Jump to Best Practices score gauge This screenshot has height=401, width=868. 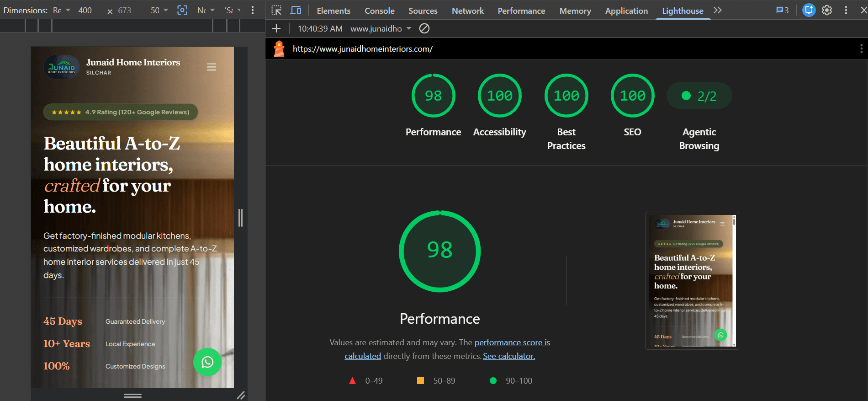(x=566, y=96)
